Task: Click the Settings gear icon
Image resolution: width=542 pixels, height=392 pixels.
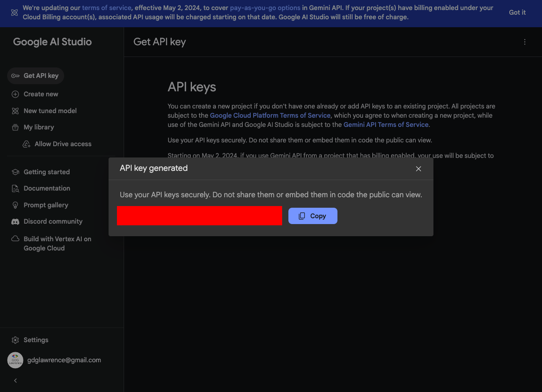Action: pos(16,340)
